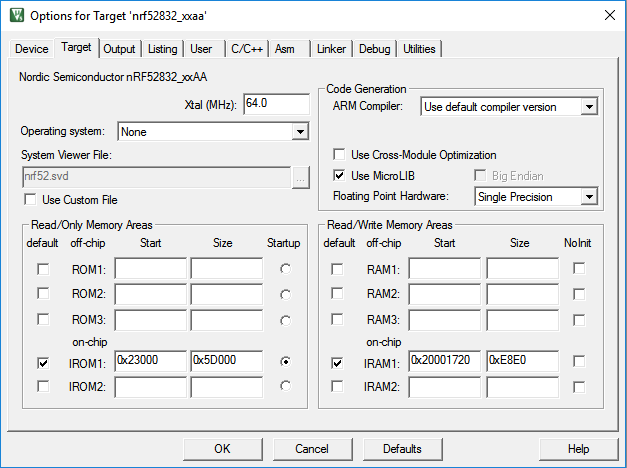Image resolution: width=627 pixels, height=468 pixels.
Task: Open the Help button
Action: [x=578, y=449]
